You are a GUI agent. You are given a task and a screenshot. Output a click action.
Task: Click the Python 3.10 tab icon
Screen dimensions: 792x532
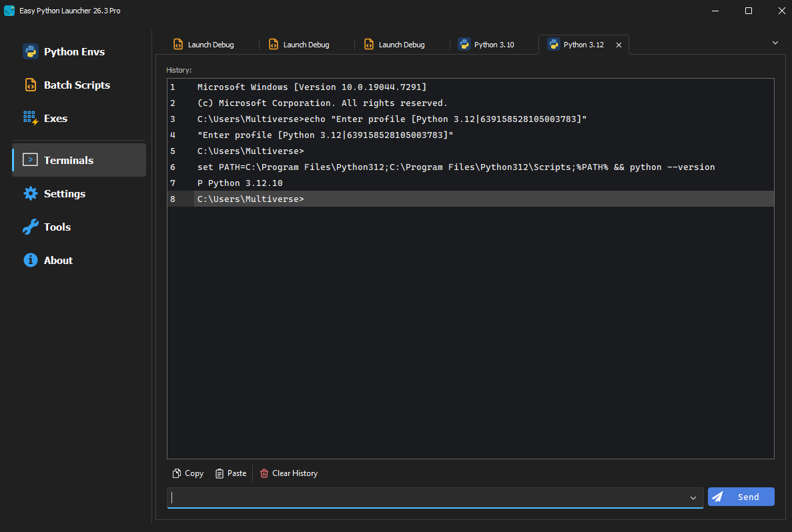pyautogui.click(x=464, y=45)
